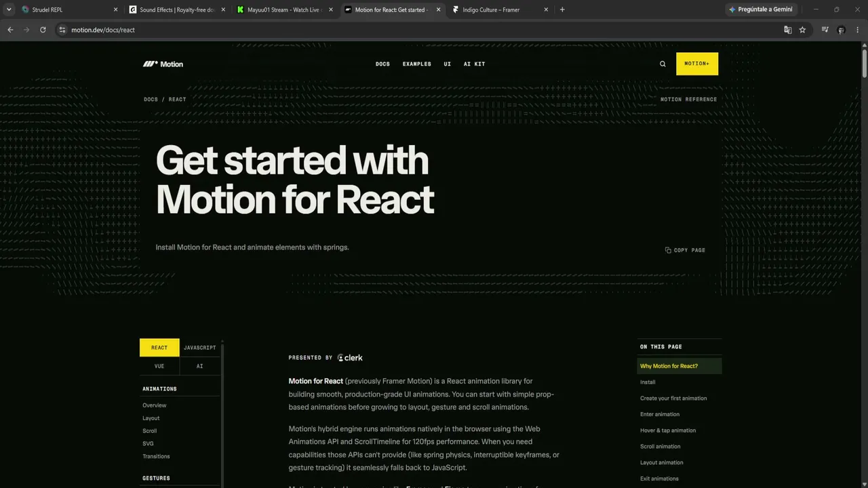This screenshot has width=868, height=488.
Task: Close the Indigo Culture – Framer tab
Action: tap(546, 9)
